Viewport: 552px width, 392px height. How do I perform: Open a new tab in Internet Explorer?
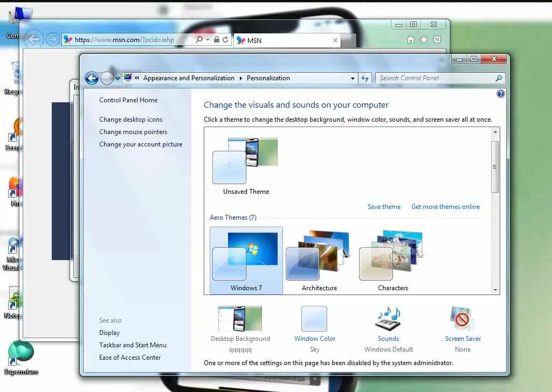click(348, 41)
